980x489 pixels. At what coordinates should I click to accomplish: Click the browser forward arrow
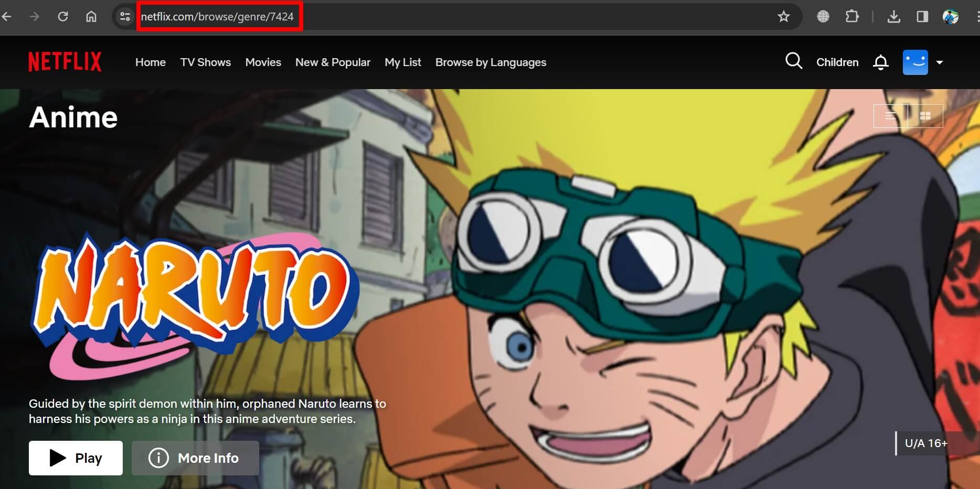(x=35, y=17)
